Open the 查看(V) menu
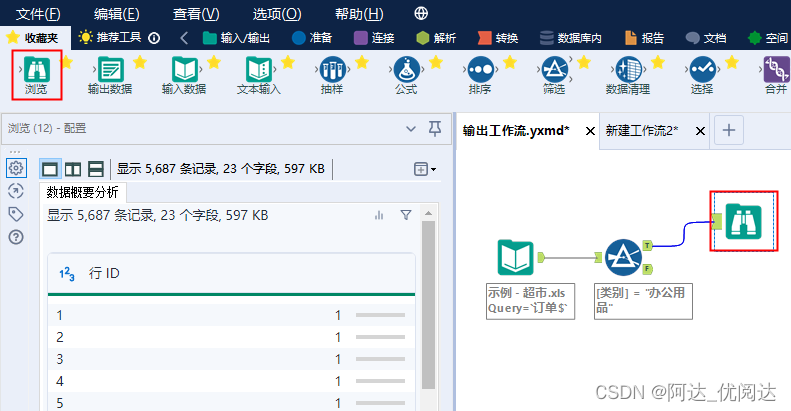 [x=196, y=14]
